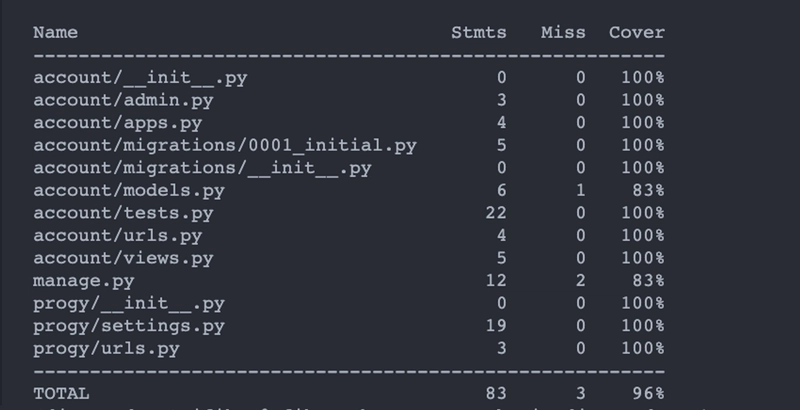Screen dimensions: 800x410
Task: Click the TOTAL row label
Action: point(62,393)
